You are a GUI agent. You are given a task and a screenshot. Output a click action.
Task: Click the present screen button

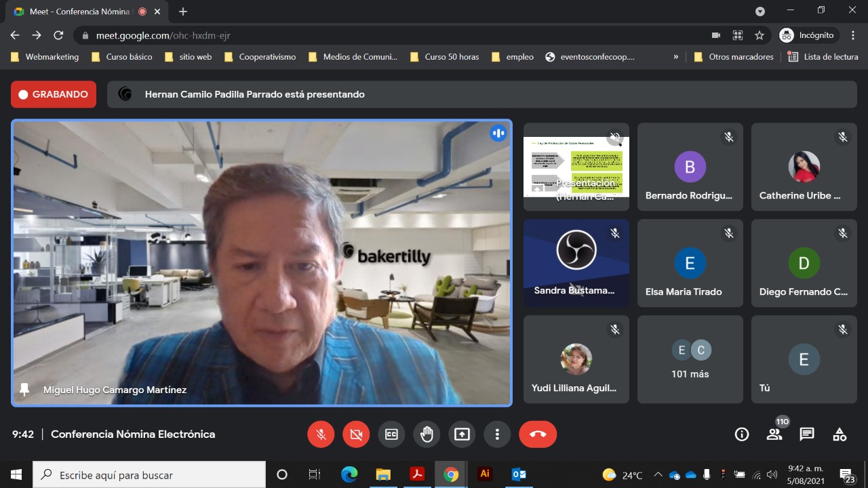pos(462,434)
